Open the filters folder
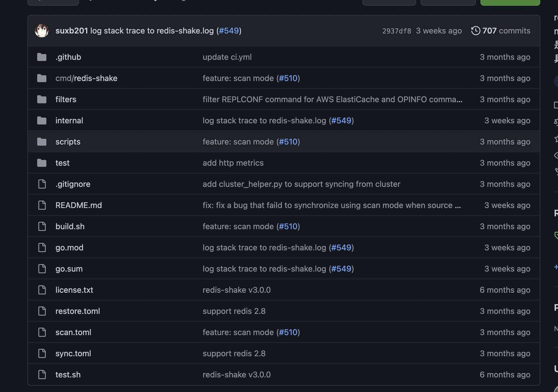 [x=66, y=99]
